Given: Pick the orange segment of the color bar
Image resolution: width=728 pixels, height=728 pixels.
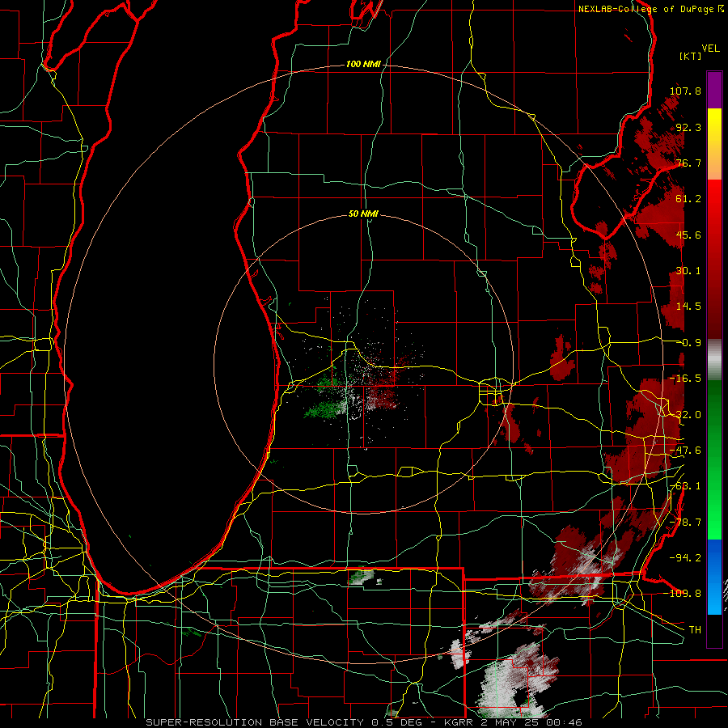Looking at the screenshot, I should pos(714,162).
